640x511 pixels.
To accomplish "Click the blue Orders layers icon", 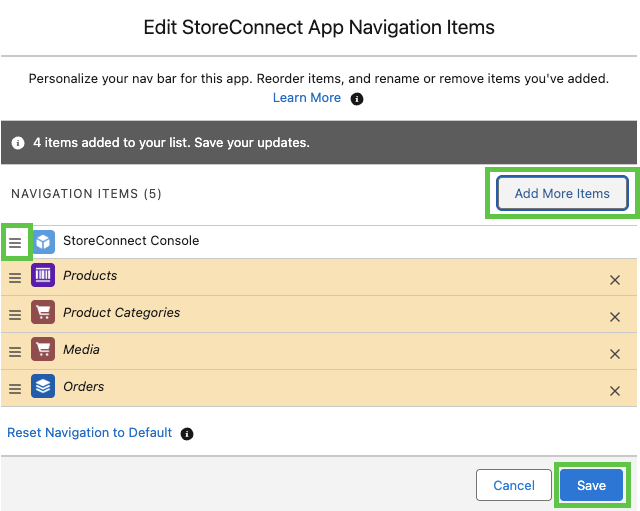I will click(x=43, y=386).
